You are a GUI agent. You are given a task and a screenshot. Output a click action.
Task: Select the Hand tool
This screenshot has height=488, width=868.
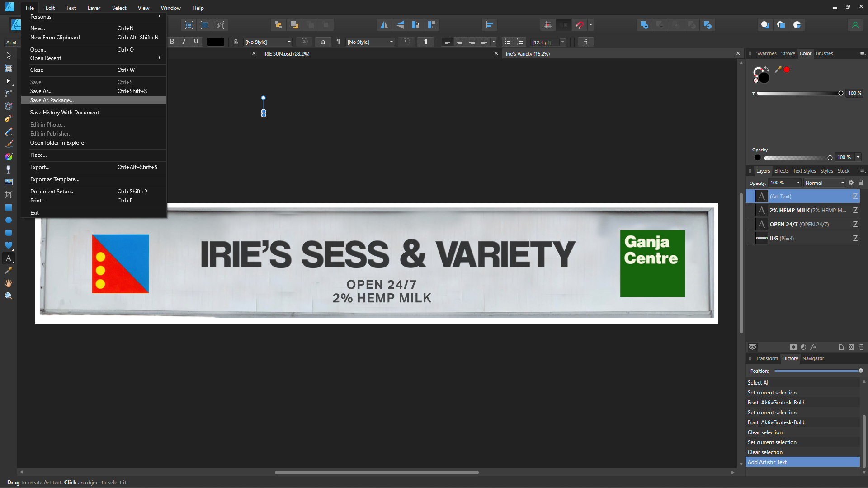point(9,283)
